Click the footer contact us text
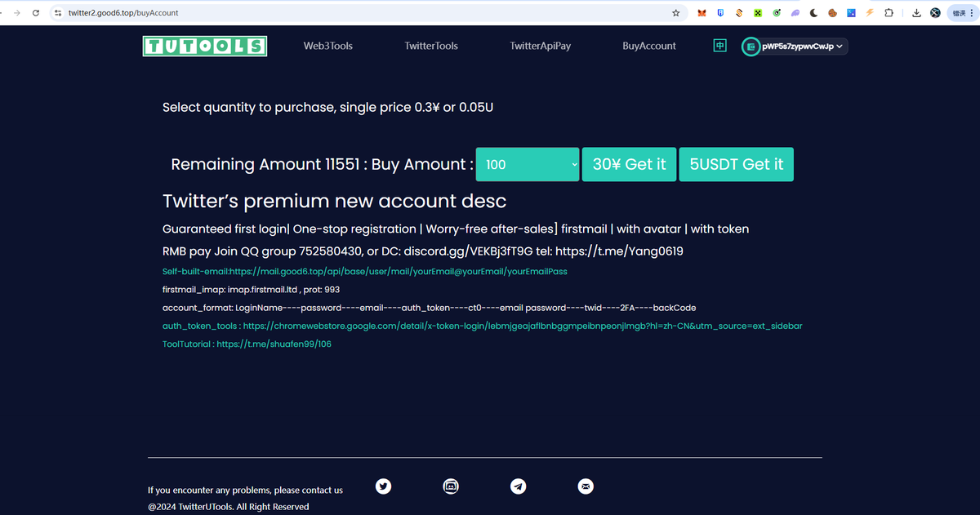The width and height of the screenshot is (980, 515). pos(245,490)
